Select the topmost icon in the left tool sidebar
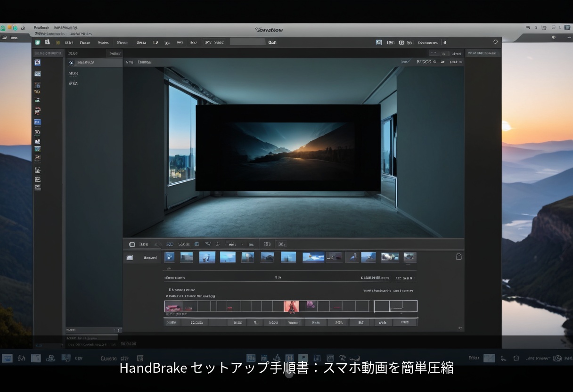Screen dimensions: 573x392 pyautogui.click(x=38, y=62)
